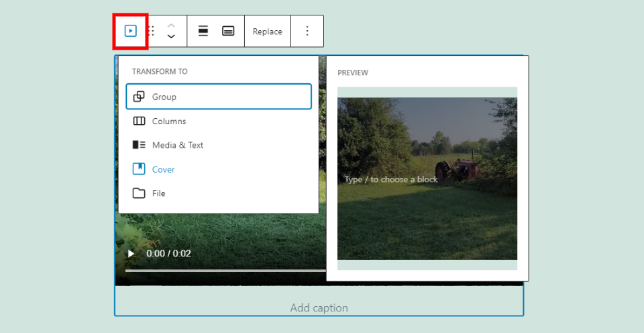
Task: Open the three-dot block options menu
Action: tap(307, 31)
